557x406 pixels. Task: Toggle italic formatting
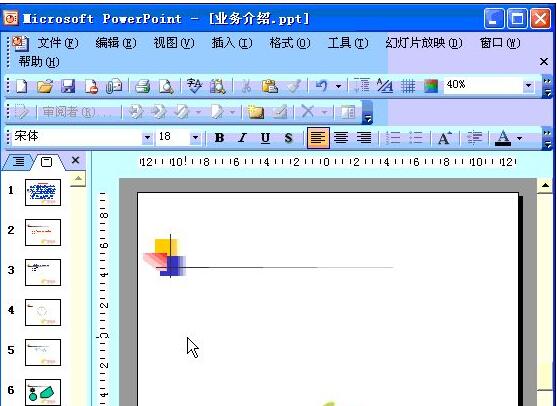(243, 138)
